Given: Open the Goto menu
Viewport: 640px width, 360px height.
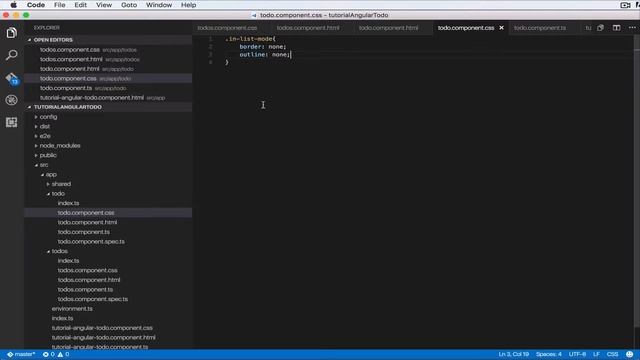Looking at the screenshot, I should coord(129,5).
